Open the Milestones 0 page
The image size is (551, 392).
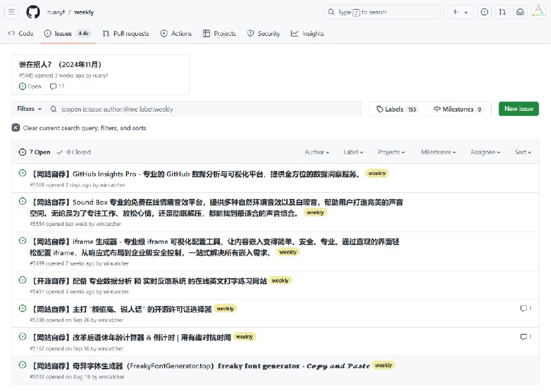459,109
